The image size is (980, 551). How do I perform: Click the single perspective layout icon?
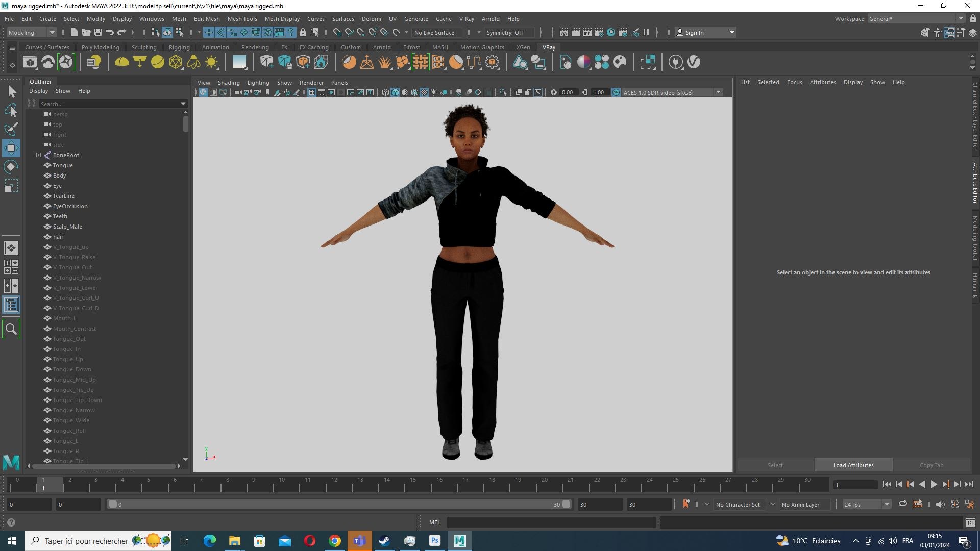coord(11,248)
